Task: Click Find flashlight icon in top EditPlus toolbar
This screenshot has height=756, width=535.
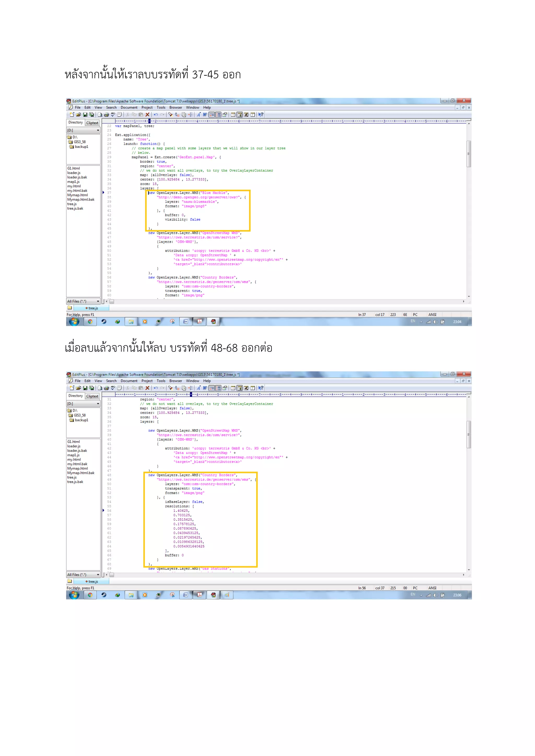Action: 170,115
